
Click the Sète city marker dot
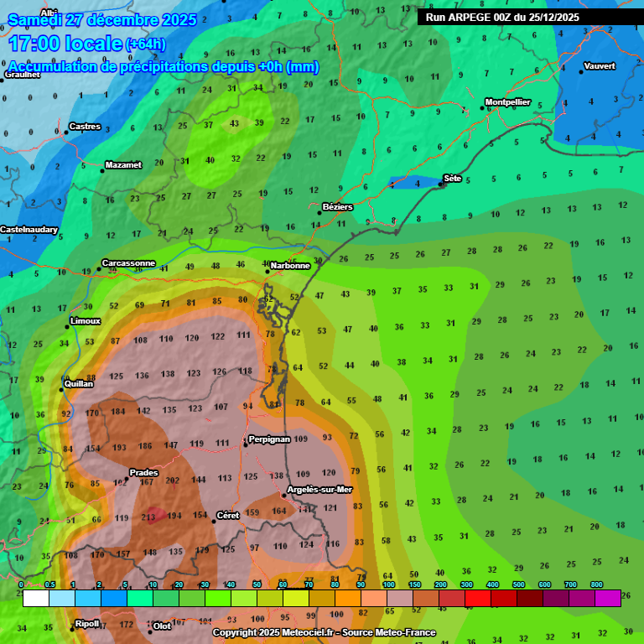tap(440, 183)
